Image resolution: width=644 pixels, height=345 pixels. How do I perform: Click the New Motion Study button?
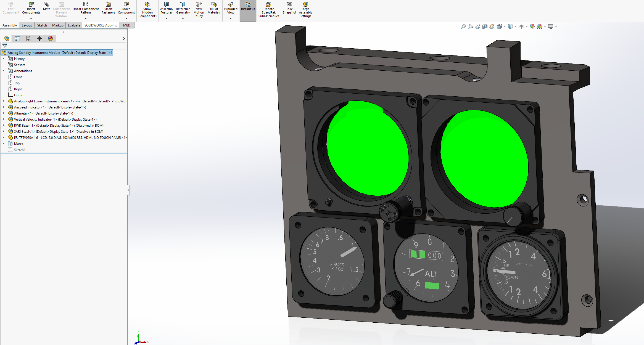199,9
